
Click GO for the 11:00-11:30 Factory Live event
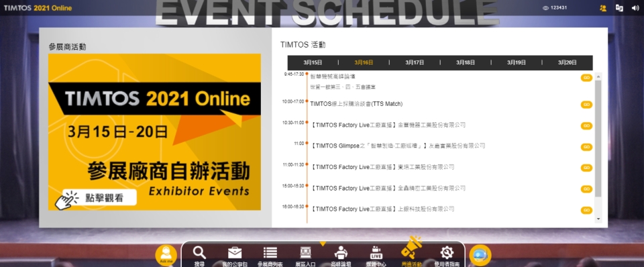[x=586, y=168]
